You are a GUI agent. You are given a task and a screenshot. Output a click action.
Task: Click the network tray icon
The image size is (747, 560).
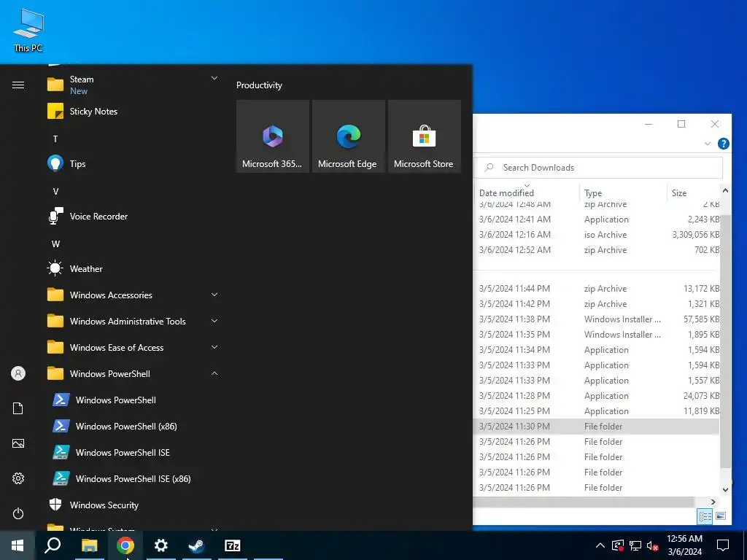tap(635, 545)
